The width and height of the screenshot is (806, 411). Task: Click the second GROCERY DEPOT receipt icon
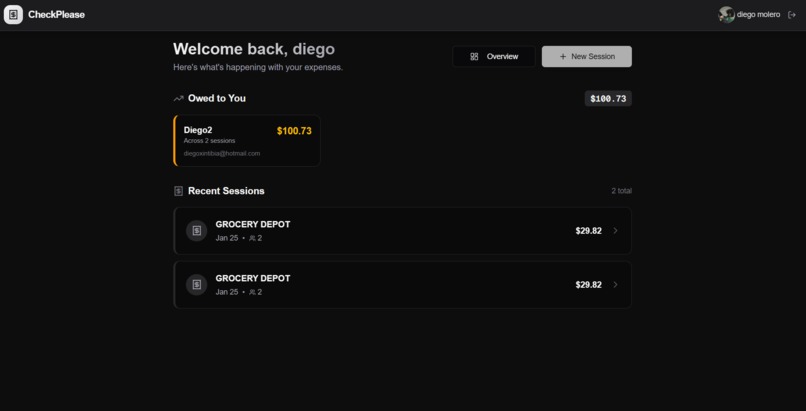coord(196,285)
